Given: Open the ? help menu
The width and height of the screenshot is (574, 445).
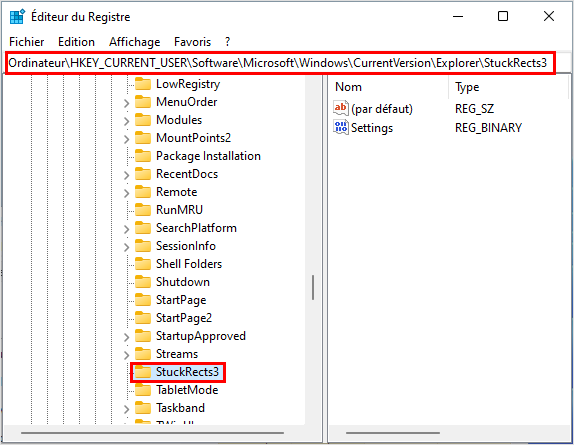Looking at the screenshot, I should click(x=227, y=42).
